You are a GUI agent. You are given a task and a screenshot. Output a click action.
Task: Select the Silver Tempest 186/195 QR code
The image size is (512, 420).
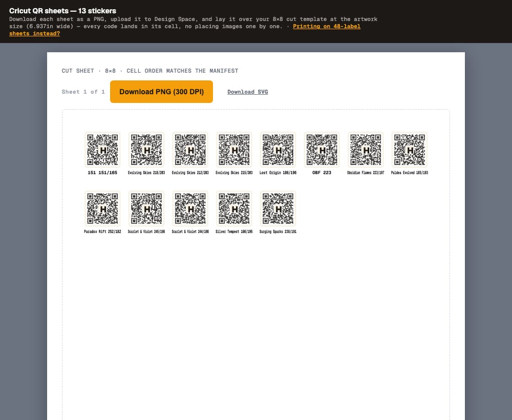234,208
